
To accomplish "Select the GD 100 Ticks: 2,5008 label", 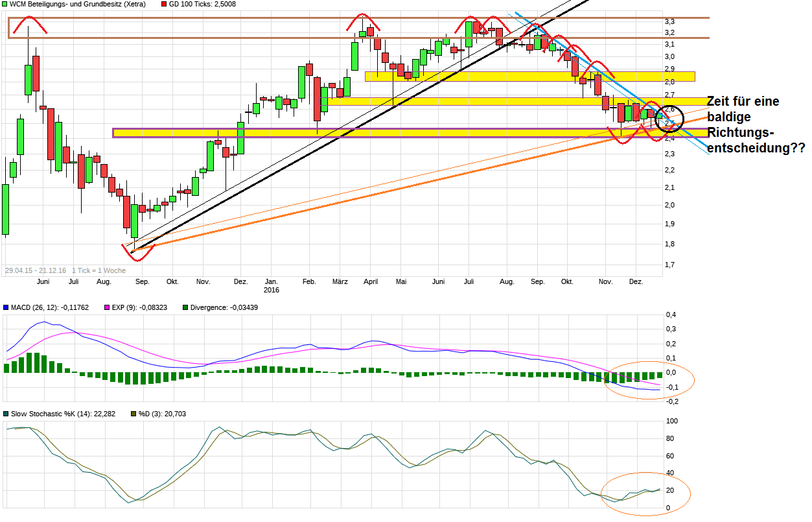I will click(202, 4).
